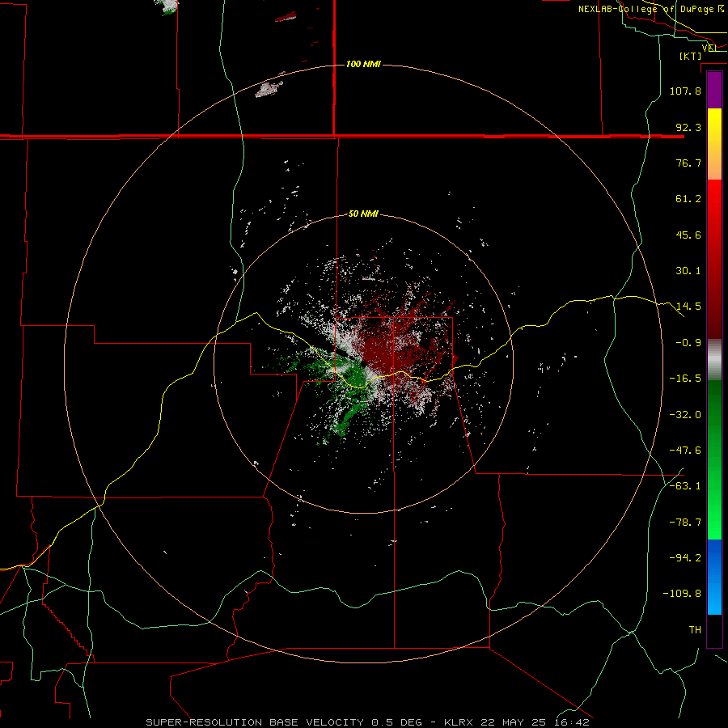Click the gray near-zero segment of the color bar
The width and height of the screenshot is (728, 728).
[714, 360]
